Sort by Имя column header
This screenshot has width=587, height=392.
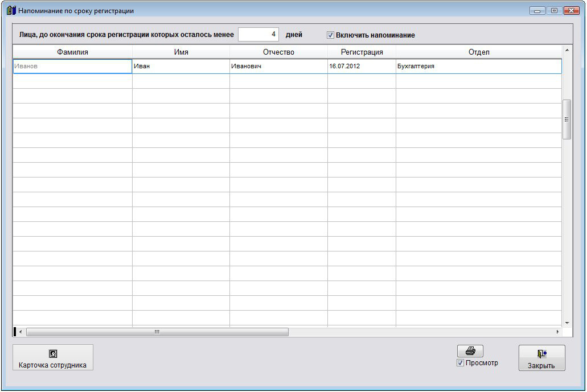(x=181, y=52)
